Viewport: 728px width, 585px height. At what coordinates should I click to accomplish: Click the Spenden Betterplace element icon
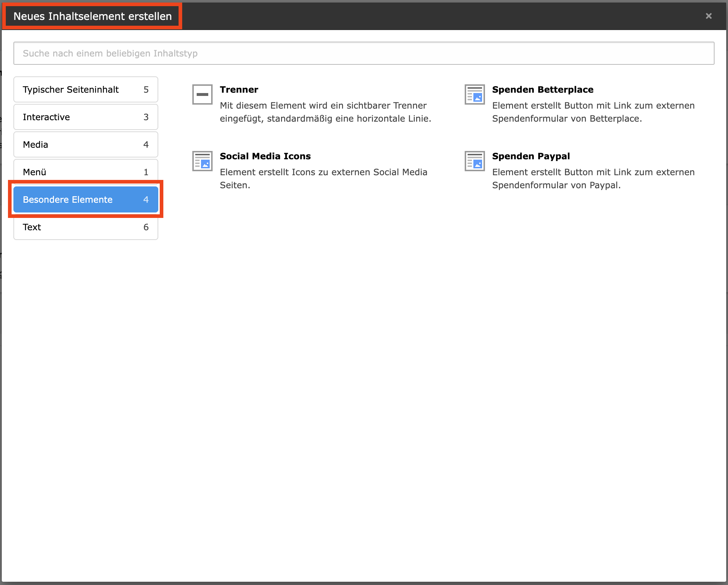coord(474,94)
